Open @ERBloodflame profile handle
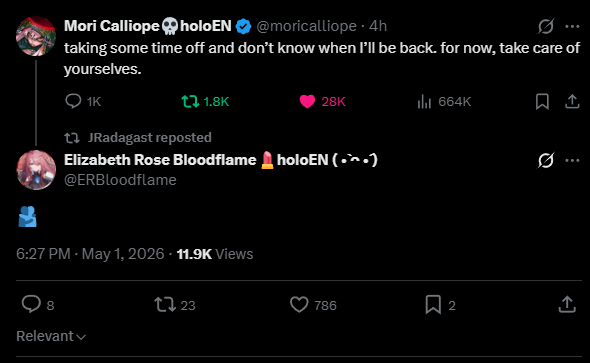The width and height of the screenshot is (590, 363). [120, 180]
